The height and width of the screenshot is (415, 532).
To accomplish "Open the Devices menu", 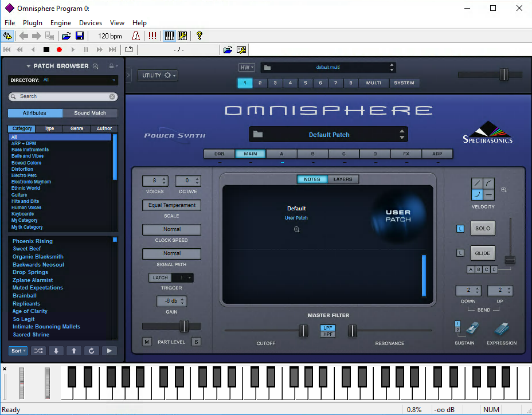I will pyautogui.click(x=90, y=23).
